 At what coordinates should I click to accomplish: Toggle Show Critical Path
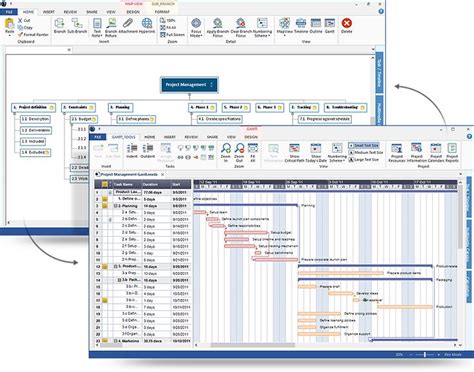tap(294, 153)
